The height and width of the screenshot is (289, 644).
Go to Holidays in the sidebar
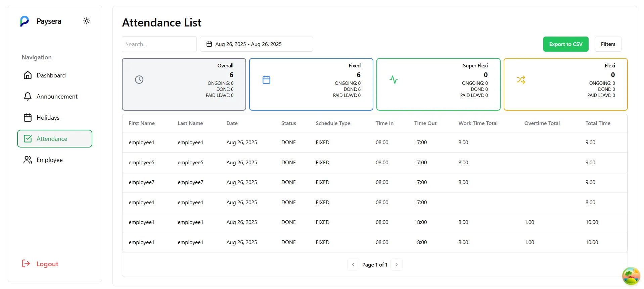[x=55, y=118]
